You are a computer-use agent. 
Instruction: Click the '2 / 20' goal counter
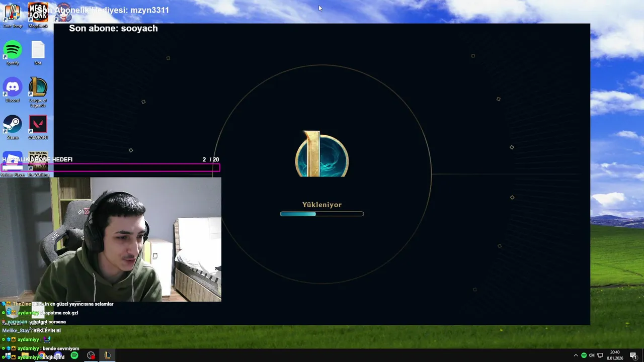click(211, 159)
